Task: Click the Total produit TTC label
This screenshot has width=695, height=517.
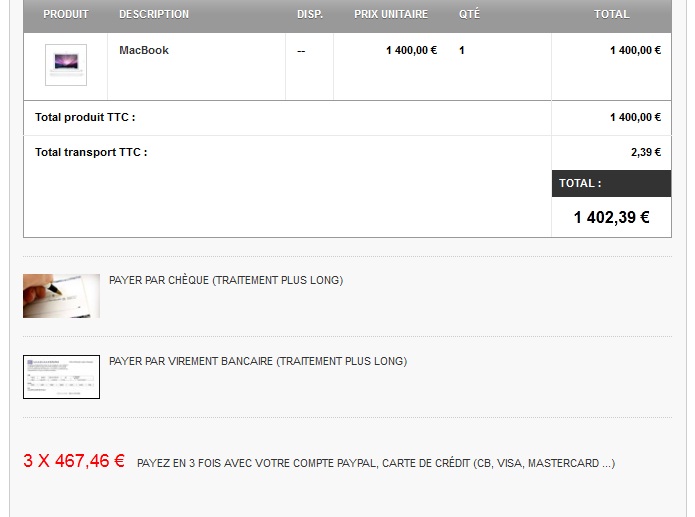Action: [85, 117]
